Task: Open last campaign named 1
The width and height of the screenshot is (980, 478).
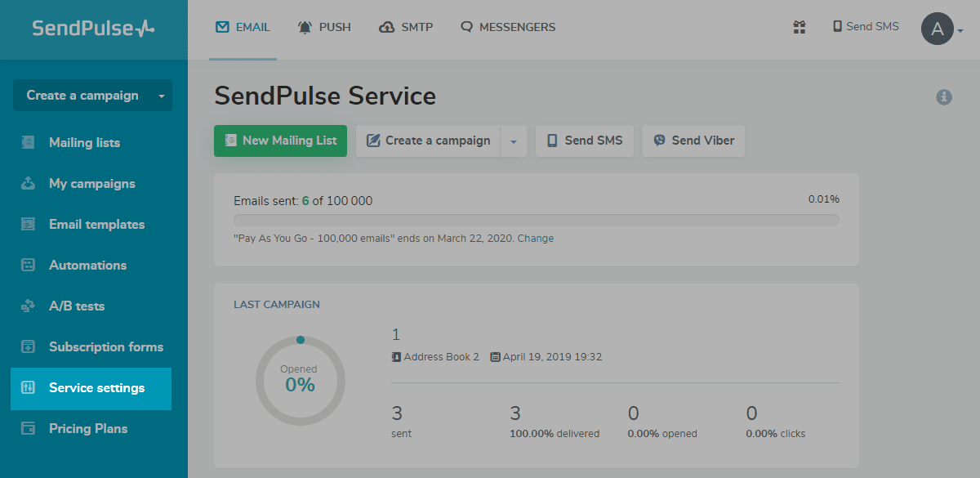Action: (396, 334)
